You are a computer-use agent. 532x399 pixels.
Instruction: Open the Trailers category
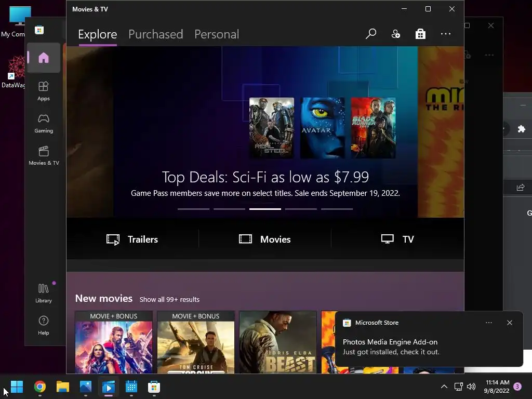tap(132, 239)
